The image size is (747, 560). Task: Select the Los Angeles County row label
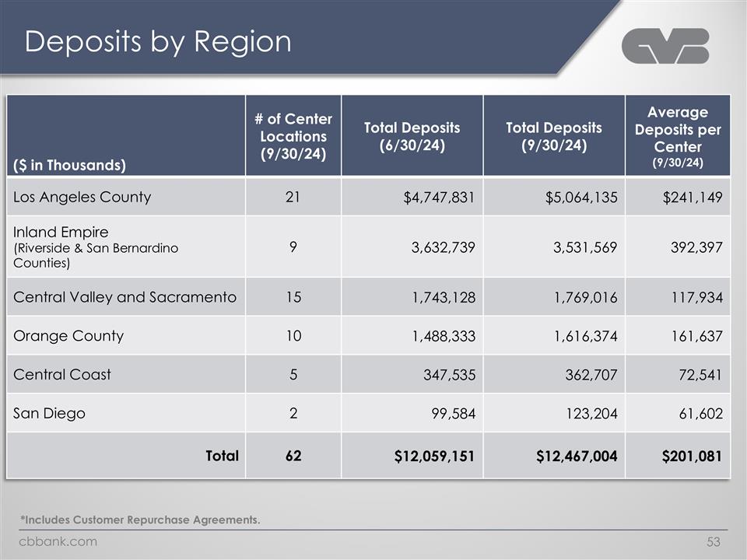click(x=82, y=197)
